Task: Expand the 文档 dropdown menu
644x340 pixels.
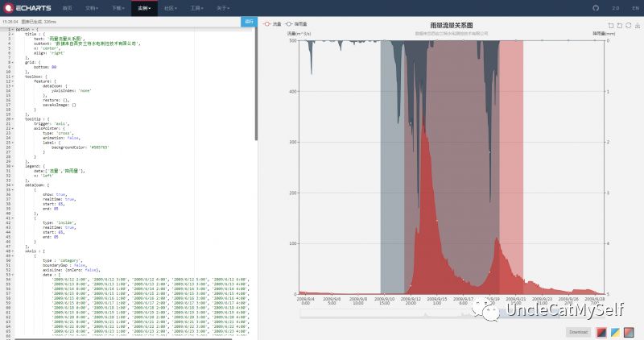Action: (92, 8)
